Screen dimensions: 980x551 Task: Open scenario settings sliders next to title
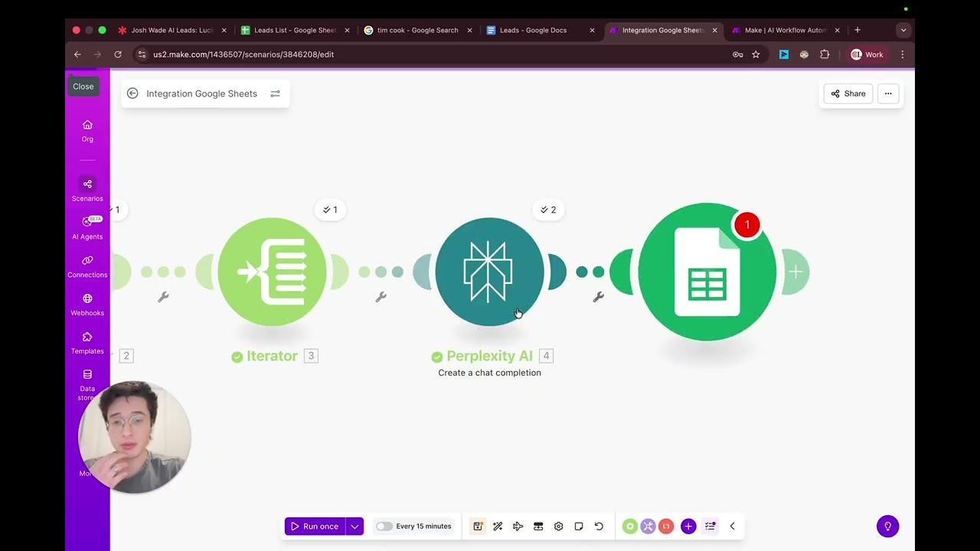(x=275, y=93)
